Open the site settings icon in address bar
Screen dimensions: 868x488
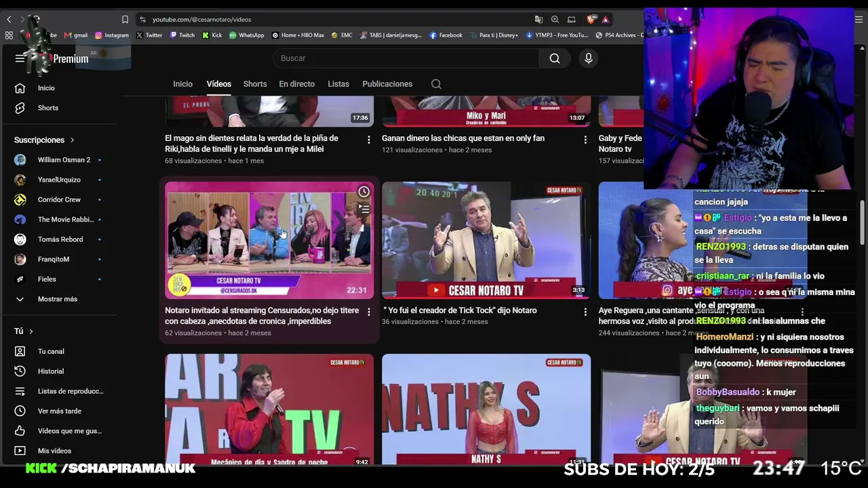coord(142,20)
